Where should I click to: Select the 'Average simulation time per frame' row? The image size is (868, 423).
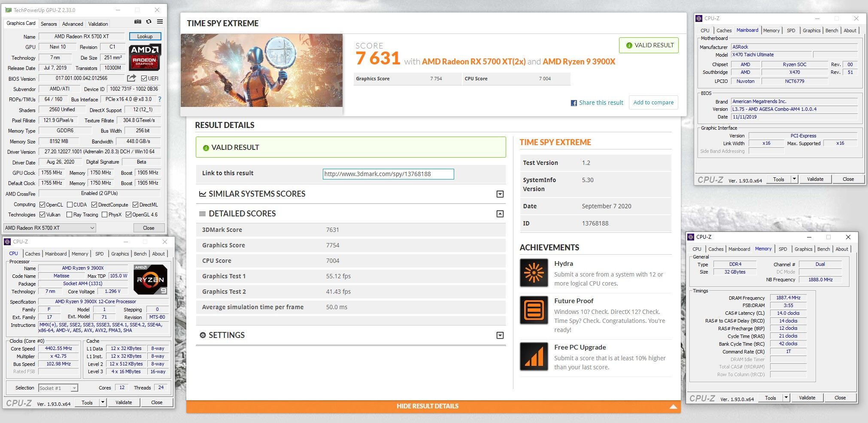[x=350, y=307]
